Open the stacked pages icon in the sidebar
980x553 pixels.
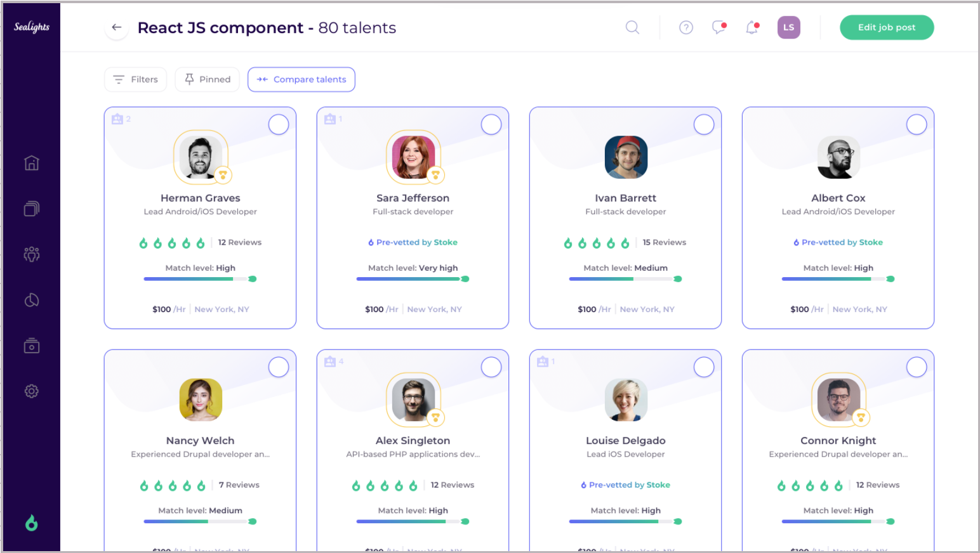(32, 209)
